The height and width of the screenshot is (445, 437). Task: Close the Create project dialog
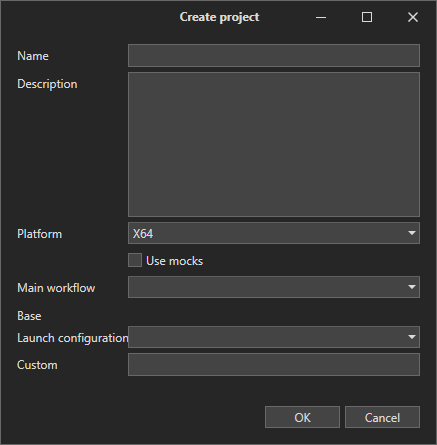click(413, 17)
